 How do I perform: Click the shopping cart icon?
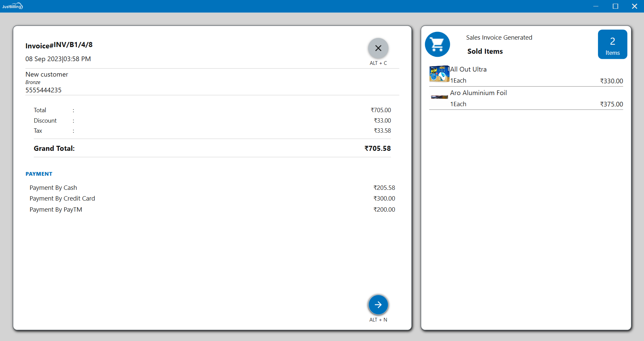point(437,44)
